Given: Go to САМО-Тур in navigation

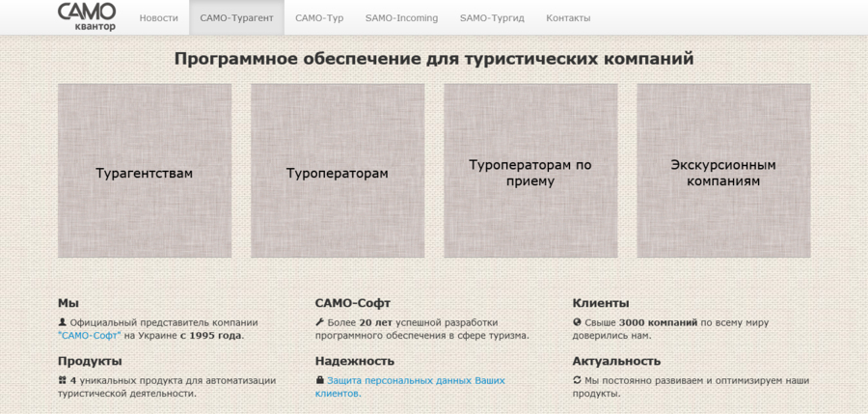Looking at the screenshot, I should (x=319, y=17).
